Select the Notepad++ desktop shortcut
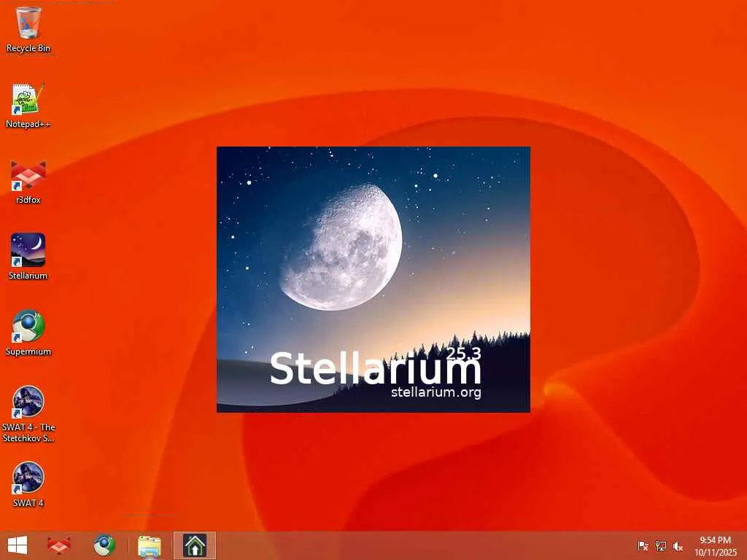 point(28,106)
